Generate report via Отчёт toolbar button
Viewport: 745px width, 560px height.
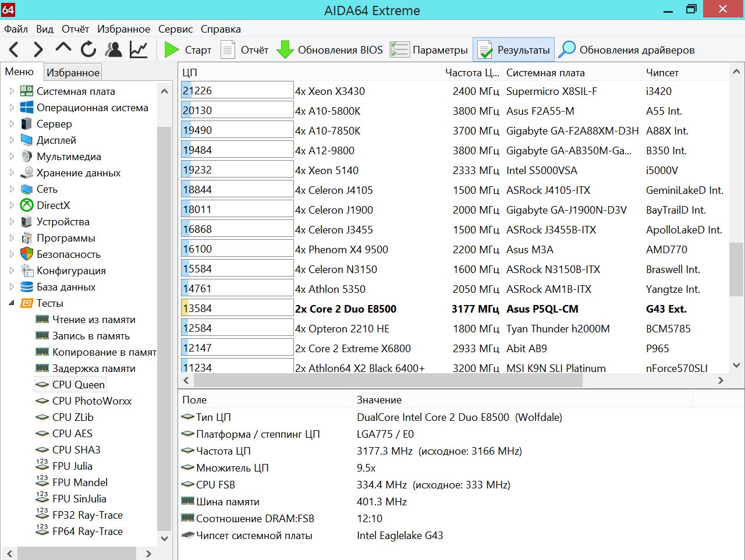(244, 50)
